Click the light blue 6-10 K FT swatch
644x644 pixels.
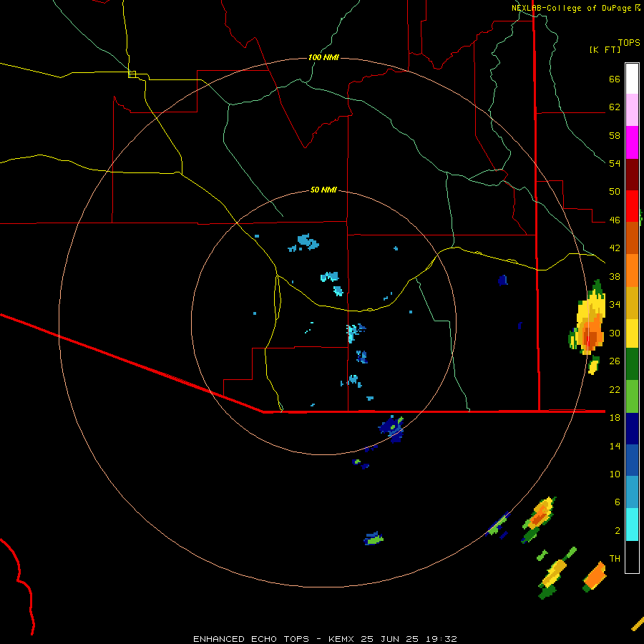click(x=632, y=492)
